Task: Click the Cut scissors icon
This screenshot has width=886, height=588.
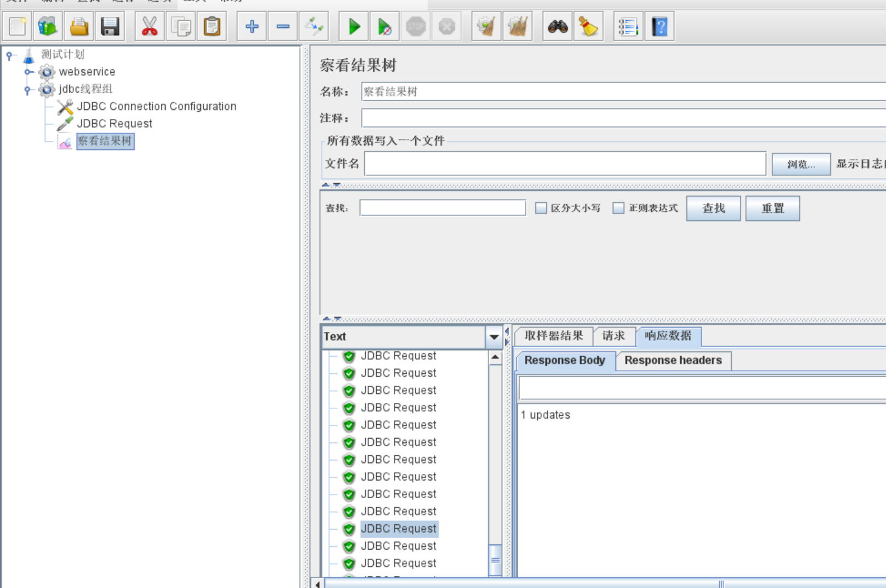Action: 150,27
